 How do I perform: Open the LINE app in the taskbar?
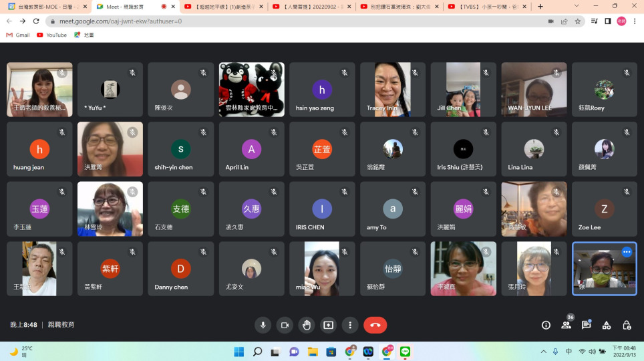pos(405,352)
